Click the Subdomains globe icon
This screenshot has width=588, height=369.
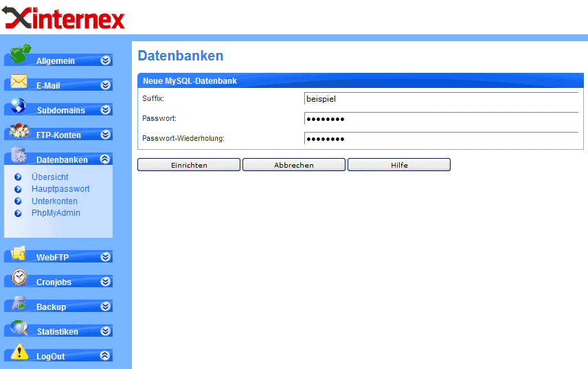click(x=19, y=107)
